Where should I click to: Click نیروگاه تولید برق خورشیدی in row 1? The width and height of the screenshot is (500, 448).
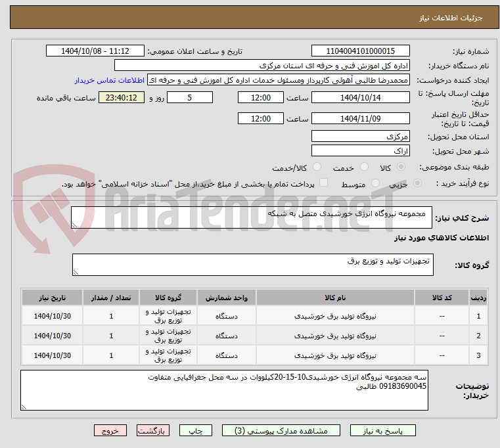[335, 316]
